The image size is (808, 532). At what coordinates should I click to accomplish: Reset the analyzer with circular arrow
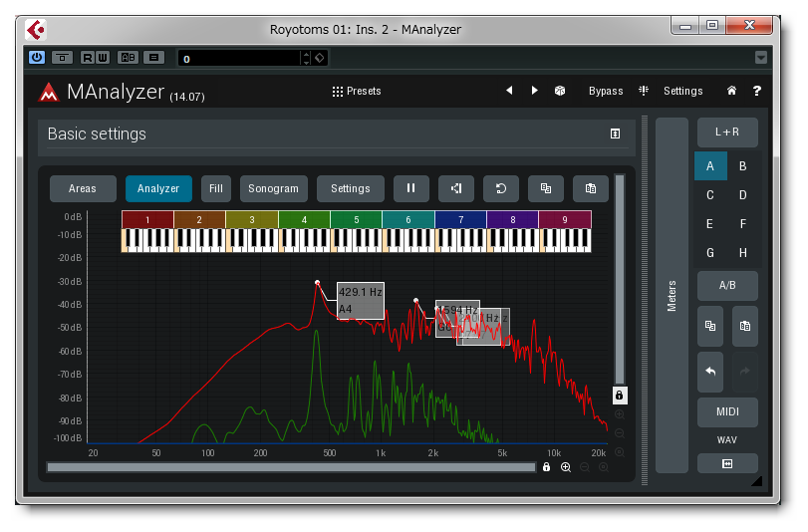tap(501, 188)
